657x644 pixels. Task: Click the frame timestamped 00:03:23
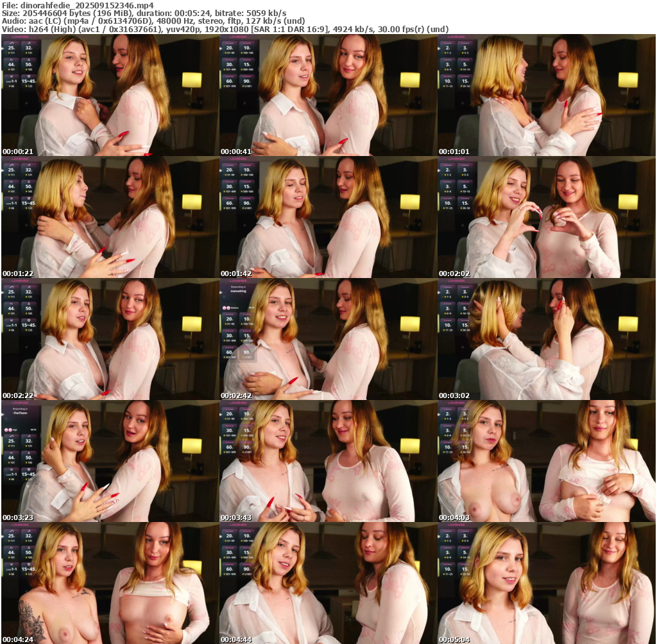110,461
